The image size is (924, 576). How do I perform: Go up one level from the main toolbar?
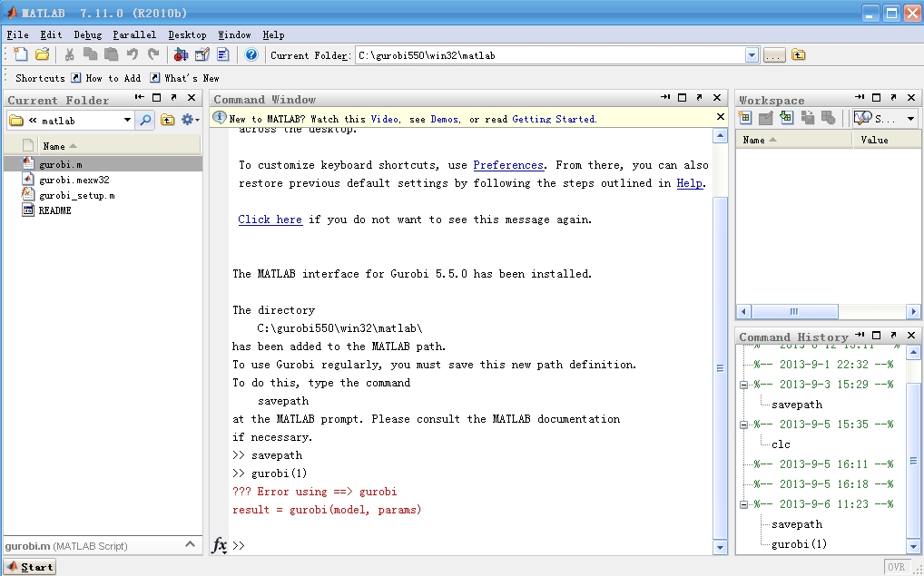(798, 54)
